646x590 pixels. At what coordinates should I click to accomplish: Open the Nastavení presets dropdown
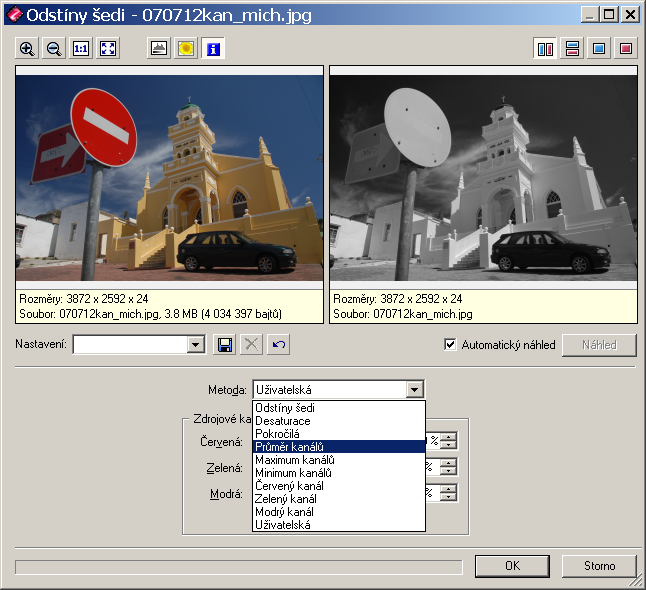coord(196,345)
